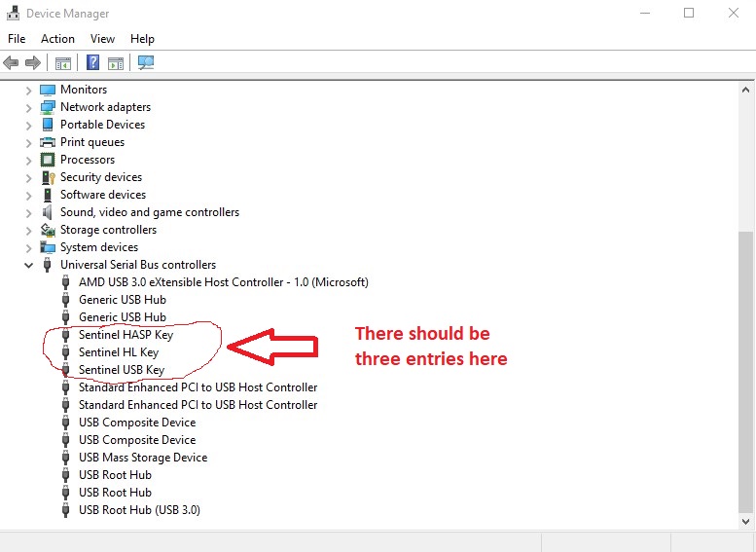This screenshot has height=552, width=756.
Task: Minimize the Device Manager window
Action: click(645, 13)
